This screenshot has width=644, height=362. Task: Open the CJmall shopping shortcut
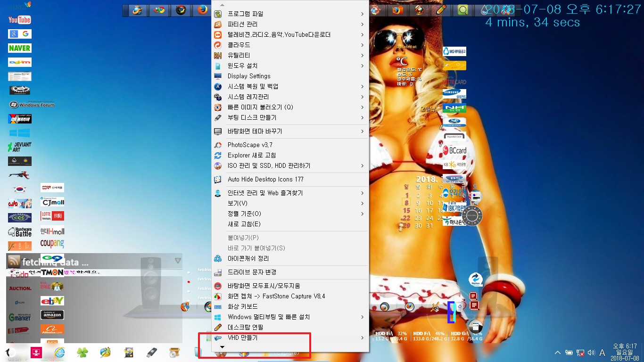point(52,202)
